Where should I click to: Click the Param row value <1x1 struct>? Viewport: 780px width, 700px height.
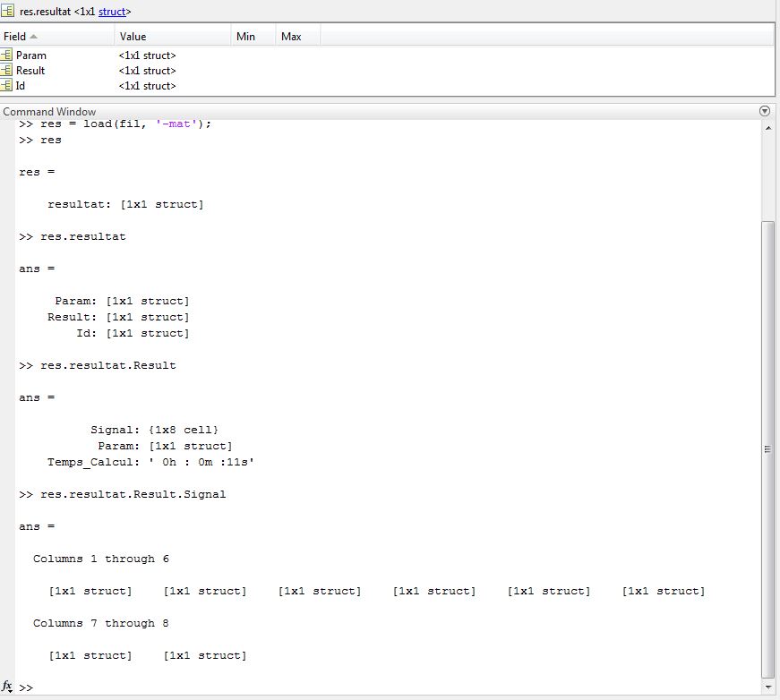coord(147,55)
